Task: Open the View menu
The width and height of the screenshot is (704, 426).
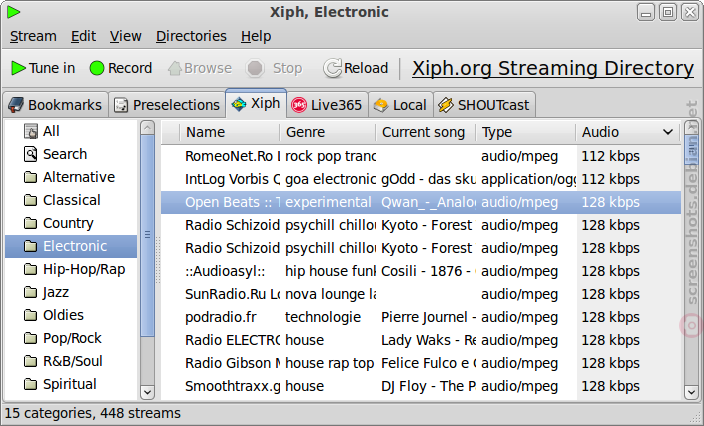Action: [x=126, y=36]
